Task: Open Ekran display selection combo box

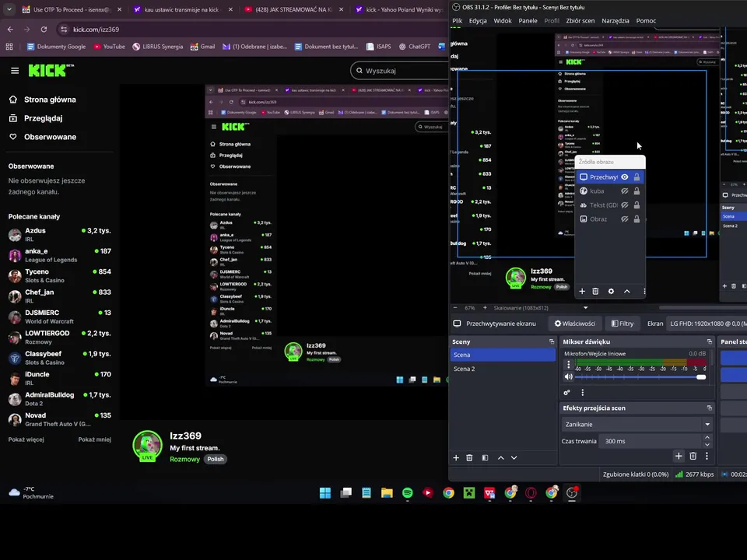Action: (x=707, y=324)
